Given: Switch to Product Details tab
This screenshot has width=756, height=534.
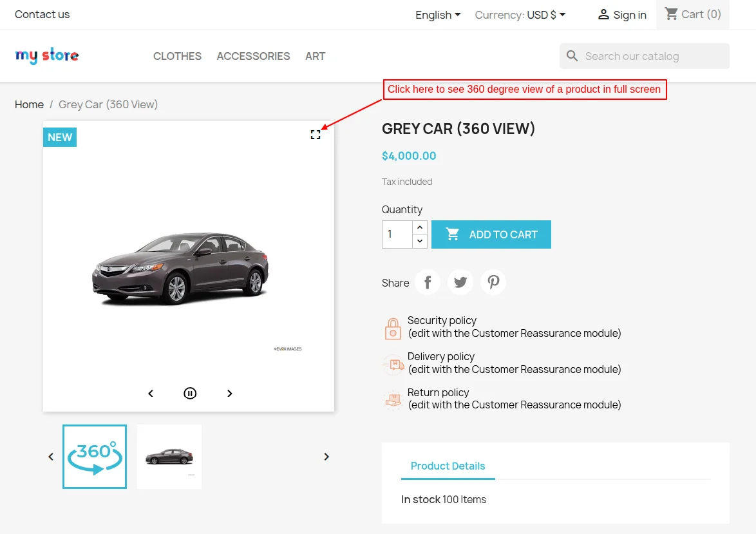Looking at the screenshot, I should point(448,466).
